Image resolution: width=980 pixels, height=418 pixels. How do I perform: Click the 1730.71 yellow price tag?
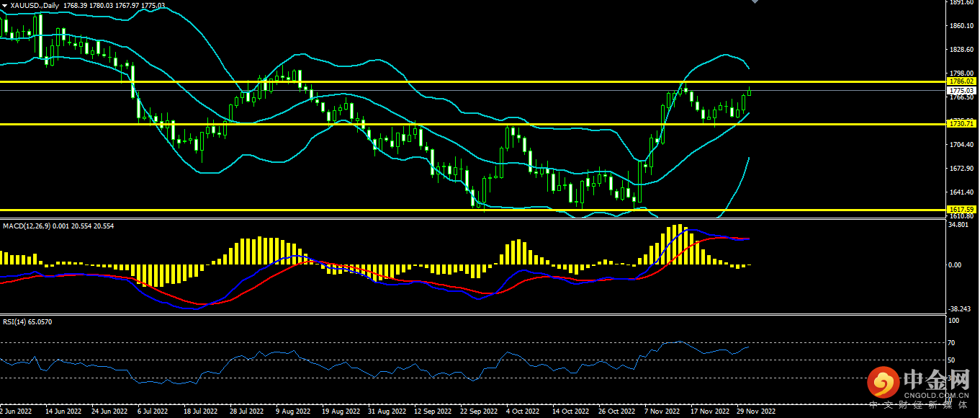(961, 124)
